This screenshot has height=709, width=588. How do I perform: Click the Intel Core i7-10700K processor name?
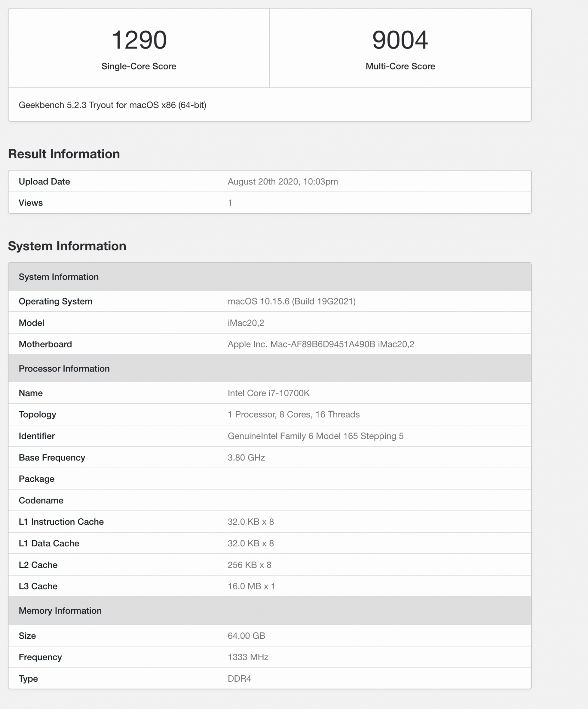[x=268, y=393]
